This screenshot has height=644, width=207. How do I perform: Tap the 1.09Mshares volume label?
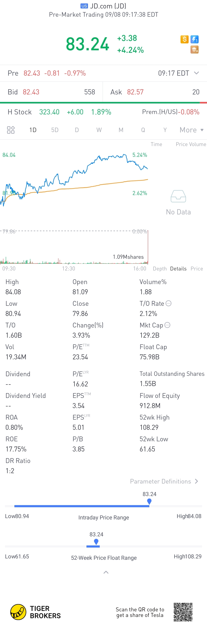click(128, 257)
